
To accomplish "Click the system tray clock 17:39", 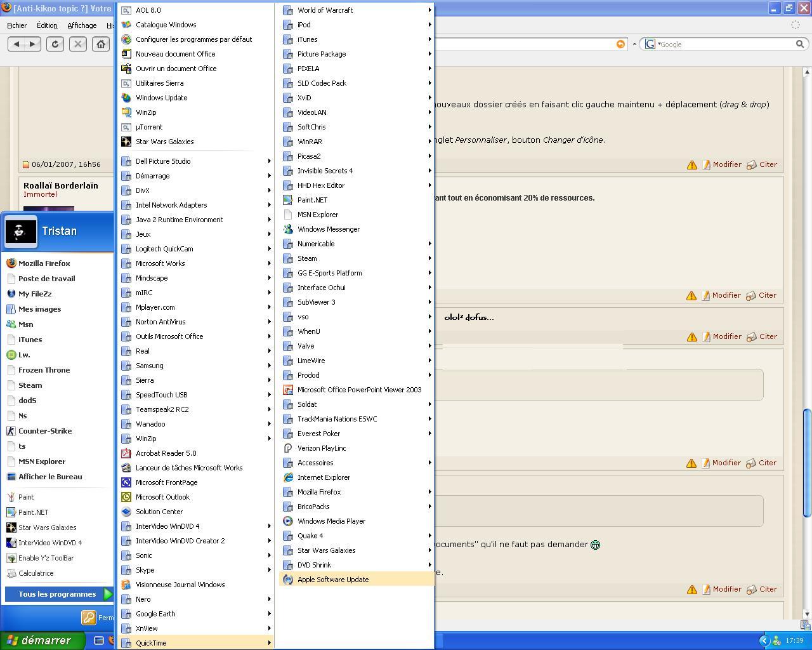I will pyautogui.click(x=794, y=640).
